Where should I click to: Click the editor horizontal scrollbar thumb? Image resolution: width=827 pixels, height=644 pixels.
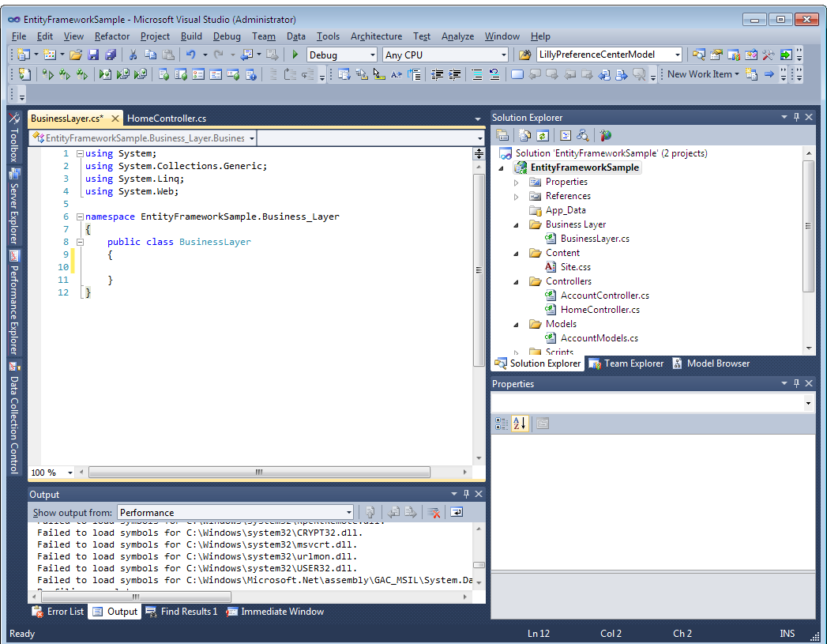click(259, 472)
